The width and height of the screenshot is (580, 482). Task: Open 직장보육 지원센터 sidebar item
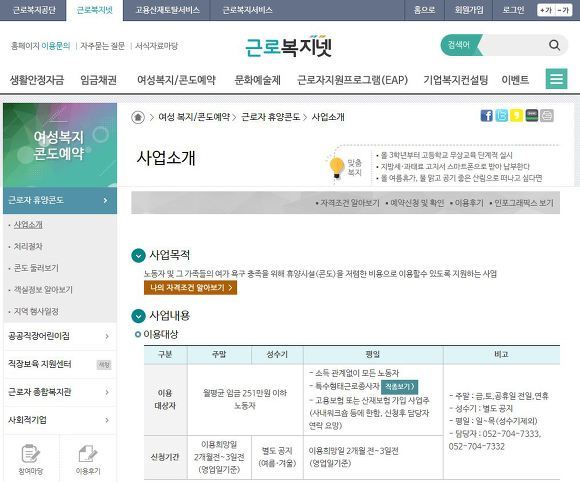pyautogui.click(x=60, y=364)
